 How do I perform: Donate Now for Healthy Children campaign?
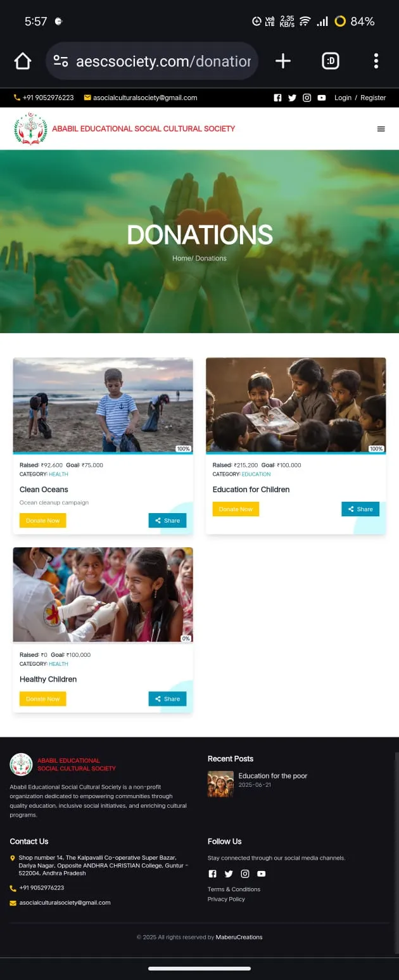pos(43,699)
